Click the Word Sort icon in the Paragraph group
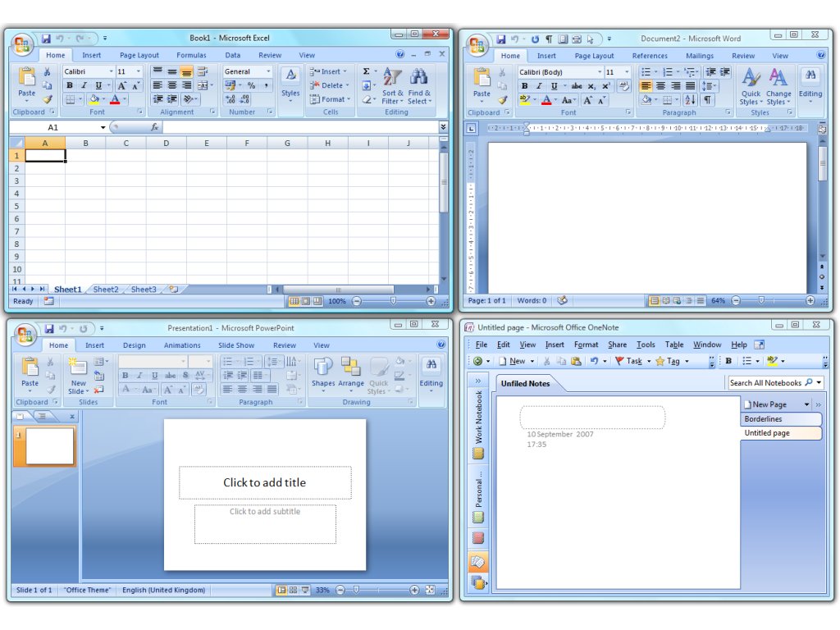Screen dimensions: 840x630 (x=690, y=99)
